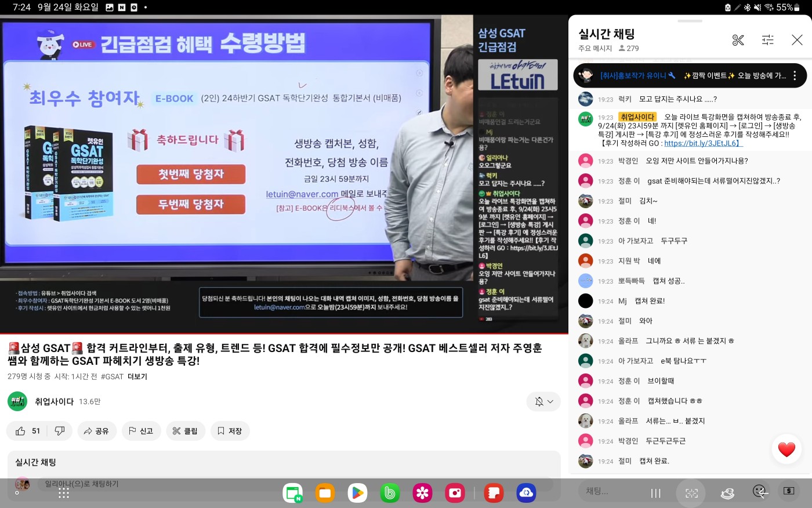Dislike the video with thumbs down
This screenshot has width=812, height=508.
pyautogui.click(x=59, y=431)
